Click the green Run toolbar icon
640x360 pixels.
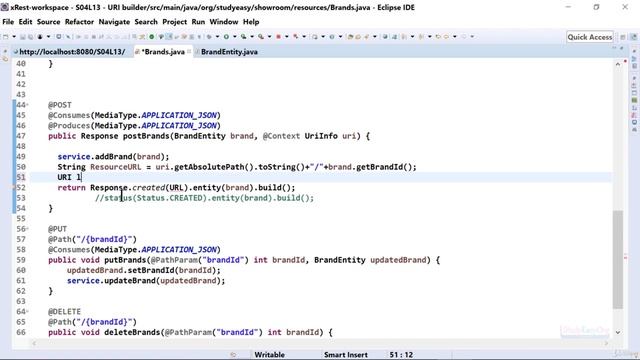click(x=226, y=37)
